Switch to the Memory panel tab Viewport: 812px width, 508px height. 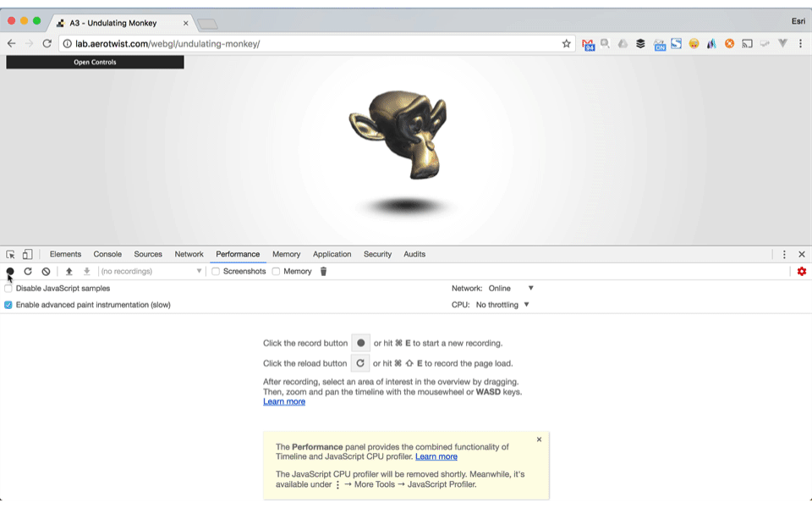point(287,254)
